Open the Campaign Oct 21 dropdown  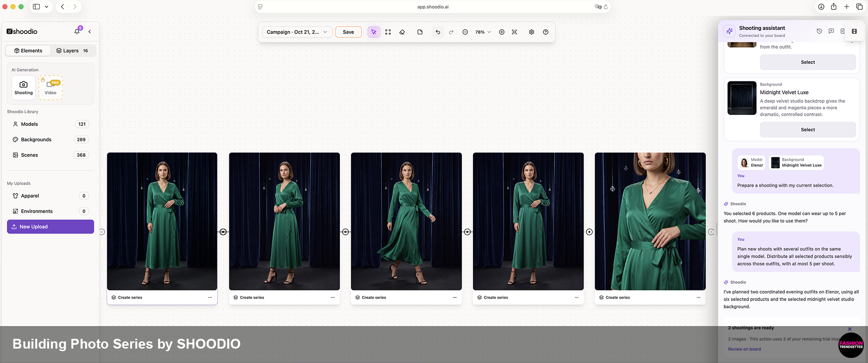pyautogui.click(x=297, y=32)
